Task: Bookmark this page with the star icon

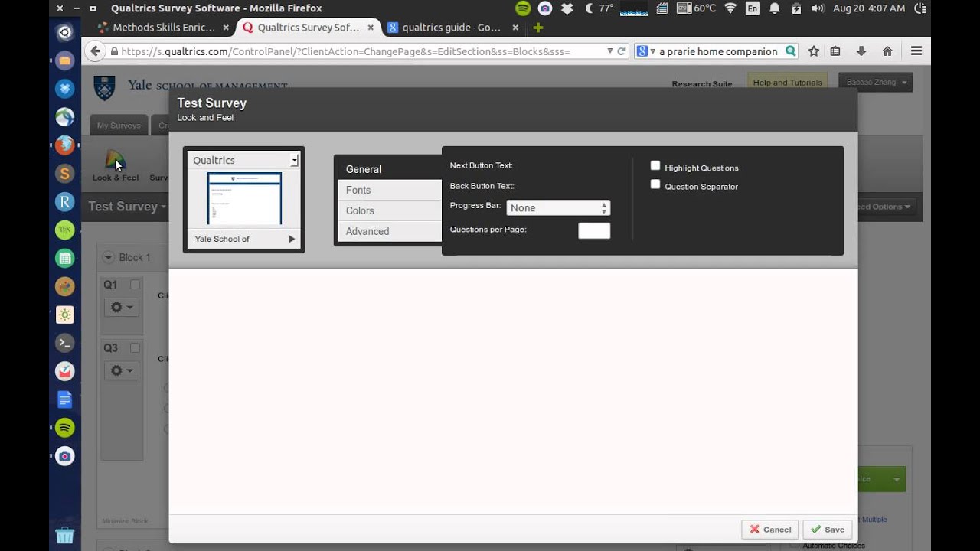Action: tap(814, 51)
